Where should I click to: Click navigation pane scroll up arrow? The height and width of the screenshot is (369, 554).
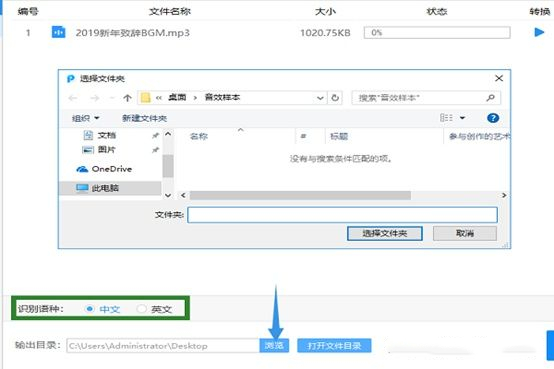(x=168, y=134)
